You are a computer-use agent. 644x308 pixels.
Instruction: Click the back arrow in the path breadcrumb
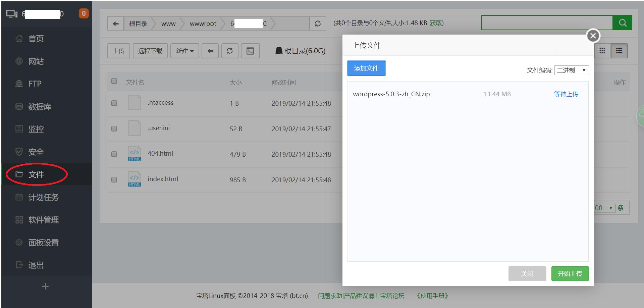coord(115,23)
